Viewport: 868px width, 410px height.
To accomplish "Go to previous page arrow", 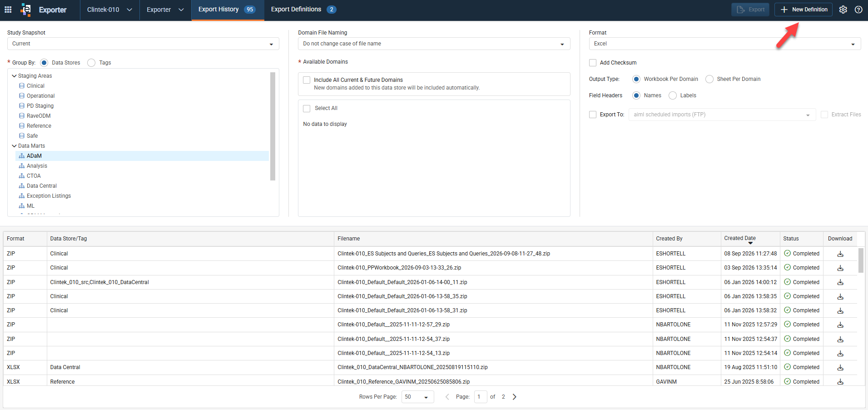I will coord(447,397).
